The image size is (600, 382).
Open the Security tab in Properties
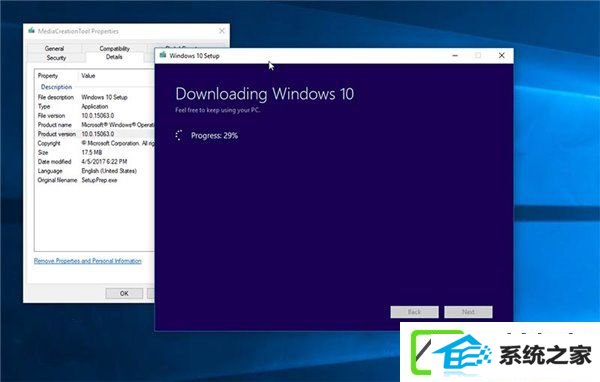56,58
